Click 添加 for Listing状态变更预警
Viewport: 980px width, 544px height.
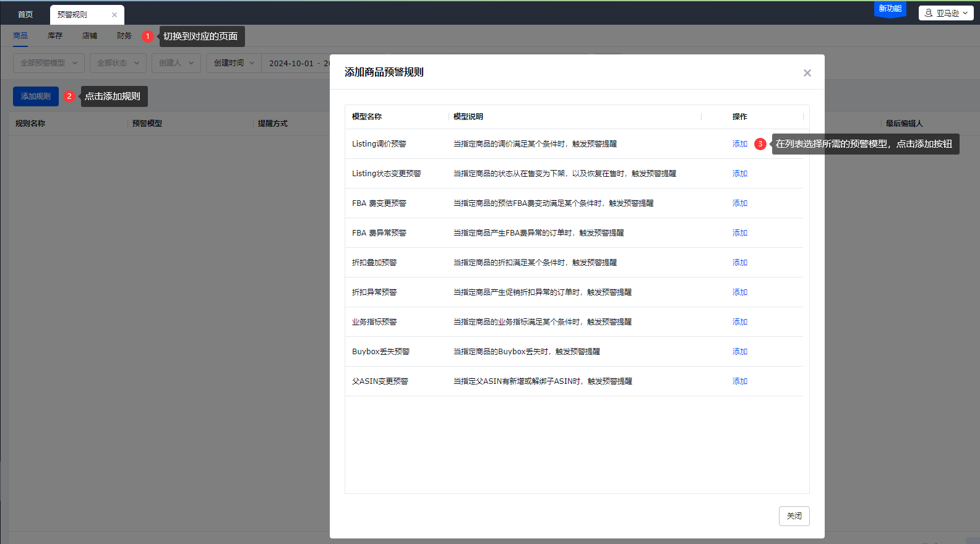[x=740, y=174]
